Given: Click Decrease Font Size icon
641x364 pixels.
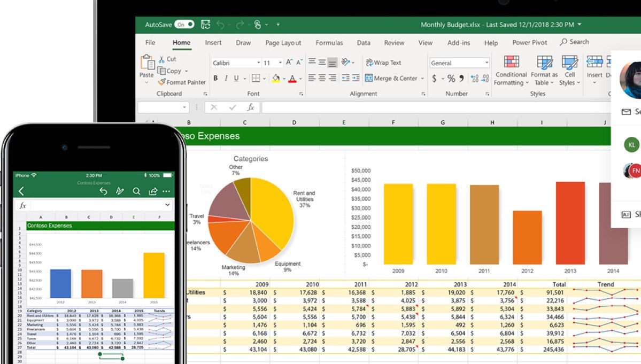Looking at the screenshot, I should 299,62.
